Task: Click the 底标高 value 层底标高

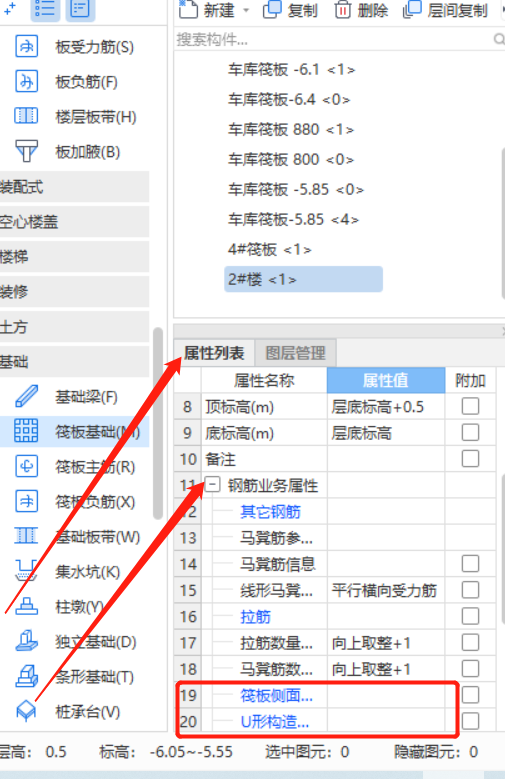Action: pos(386,433)
